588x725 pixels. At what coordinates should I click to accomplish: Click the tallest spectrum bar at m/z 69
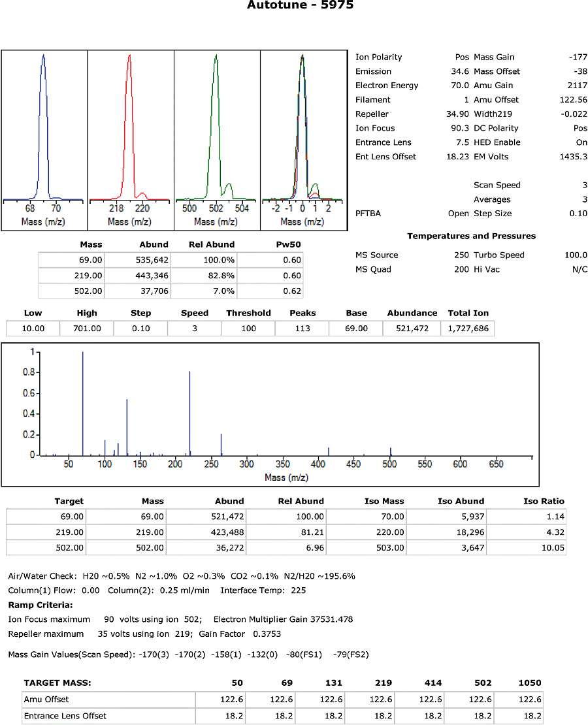(83, 405)
